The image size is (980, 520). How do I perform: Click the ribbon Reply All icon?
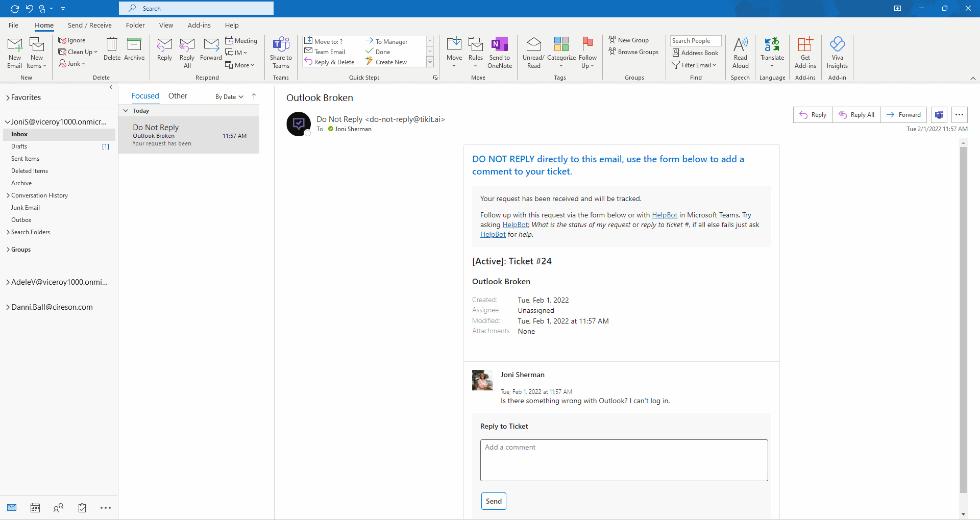[187, 45]
